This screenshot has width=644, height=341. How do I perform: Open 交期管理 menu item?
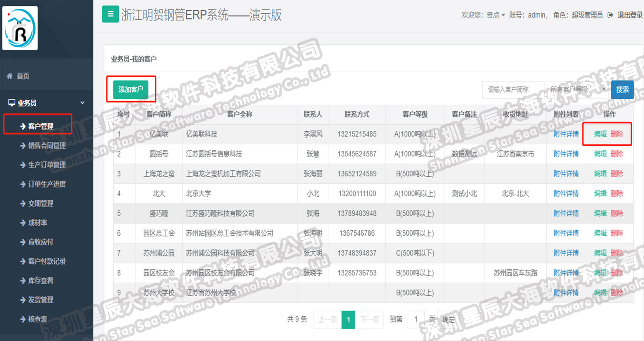tap(37, 203)
